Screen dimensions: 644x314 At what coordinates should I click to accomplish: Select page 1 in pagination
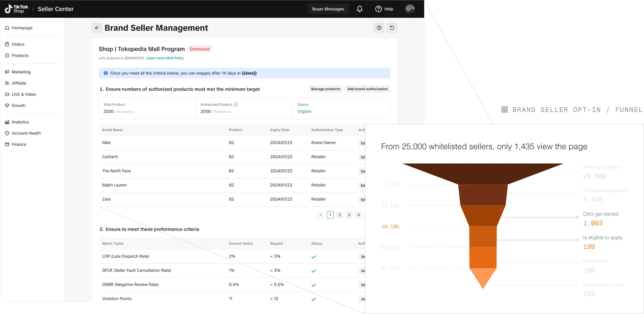pyautogui.click(x=330, y=215)
